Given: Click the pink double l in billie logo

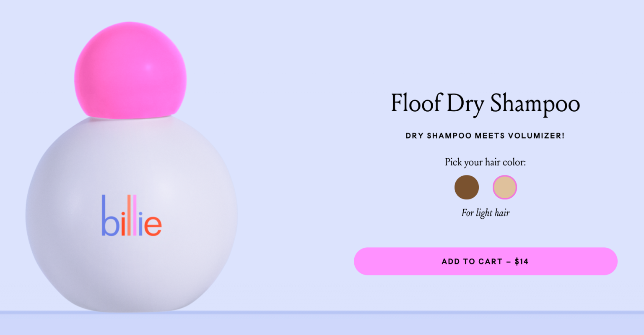Looking at the screenshot, I should click(132, 215).
